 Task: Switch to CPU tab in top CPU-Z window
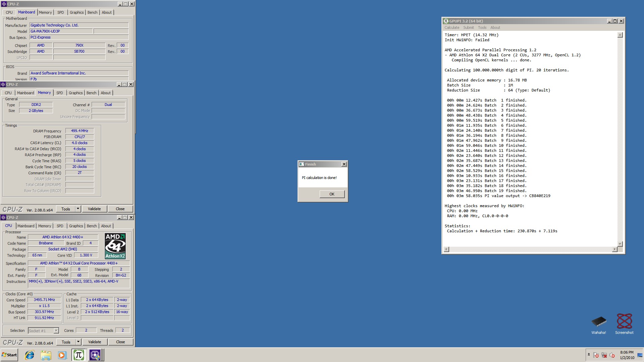click(x=9, y=12)
